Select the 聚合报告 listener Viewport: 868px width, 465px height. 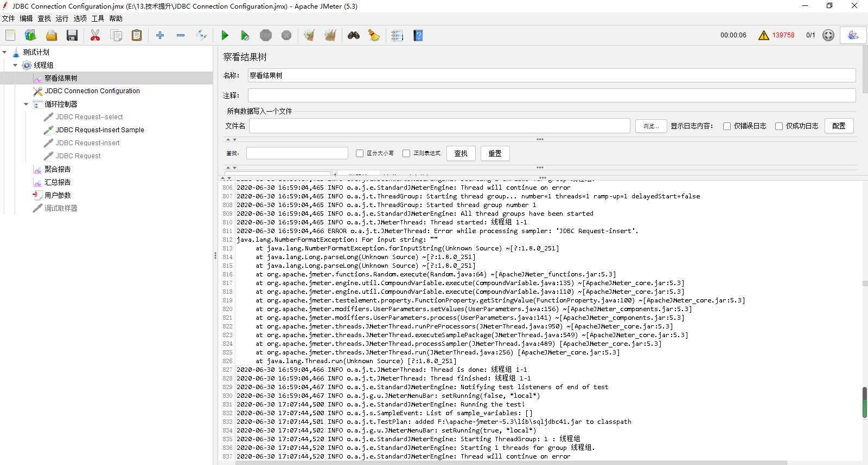pyautogui.click(x=58, y=169)
